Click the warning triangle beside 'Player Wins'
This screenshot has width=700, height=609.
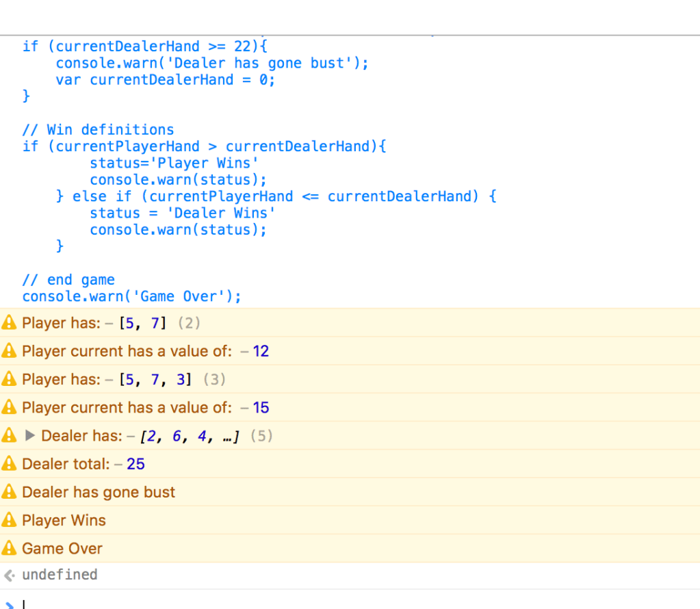(9, 520)
